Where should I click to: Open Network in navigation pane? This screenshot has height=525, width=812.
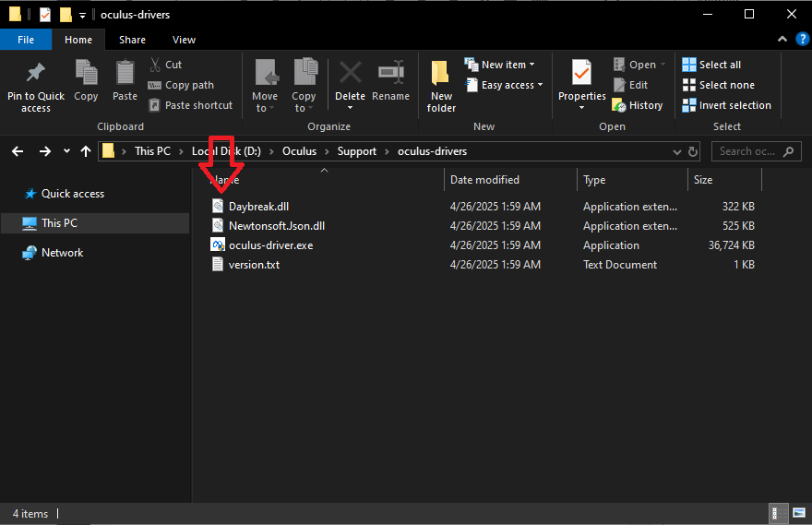[x=53, y=253]
